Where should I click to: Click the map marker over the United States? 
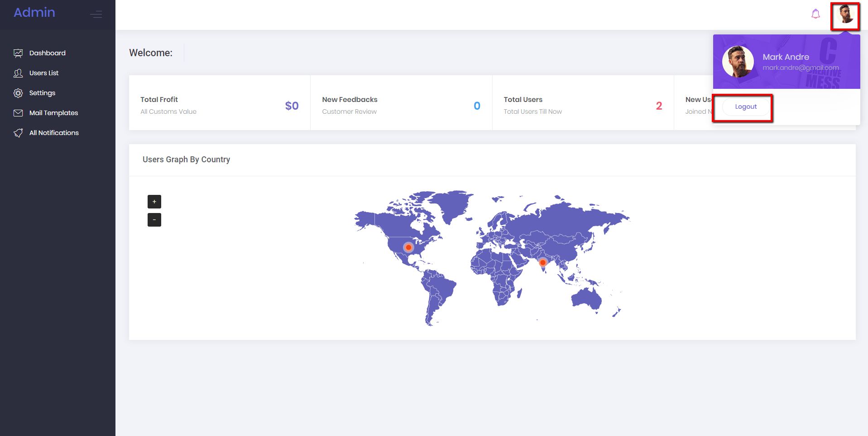coord(408,247)
